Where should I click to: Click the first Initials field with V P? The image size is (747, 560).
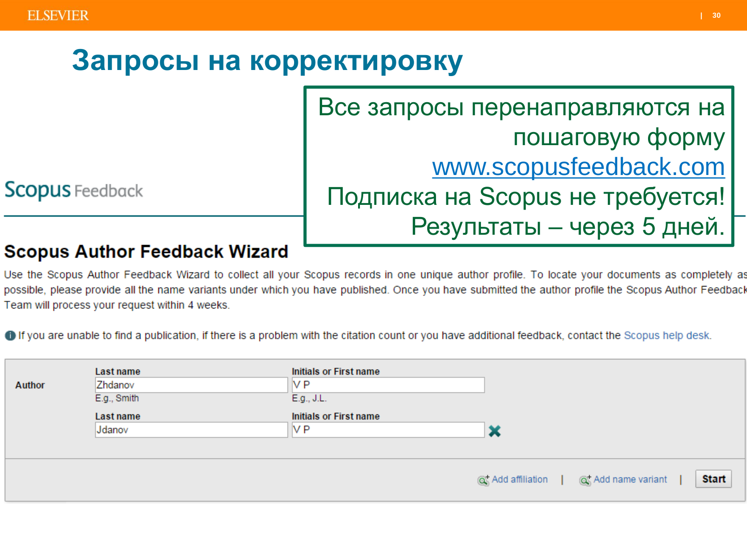[x=388, y=385]
